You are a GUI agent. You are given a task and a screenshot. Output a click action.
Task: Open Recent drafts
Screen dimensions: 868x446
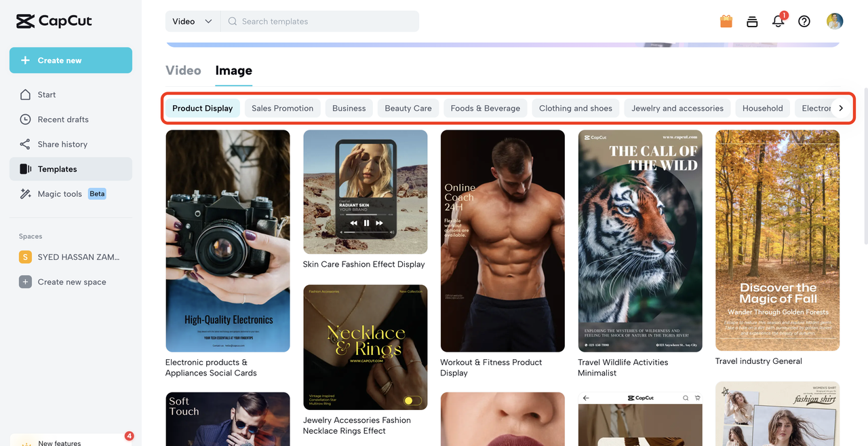coord(71,119)
